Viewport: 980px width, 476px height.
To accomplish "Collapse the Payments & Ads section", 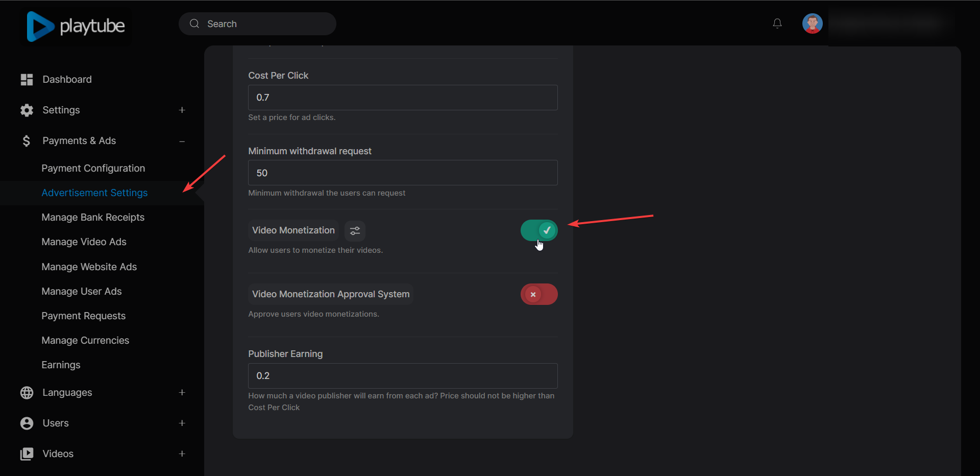I will [182, 141].
